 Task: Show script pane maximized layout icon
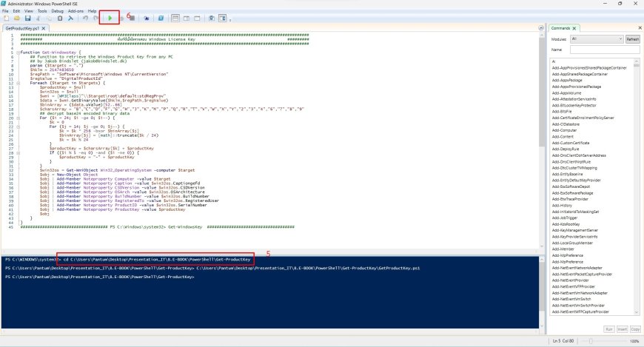[197, 18]
